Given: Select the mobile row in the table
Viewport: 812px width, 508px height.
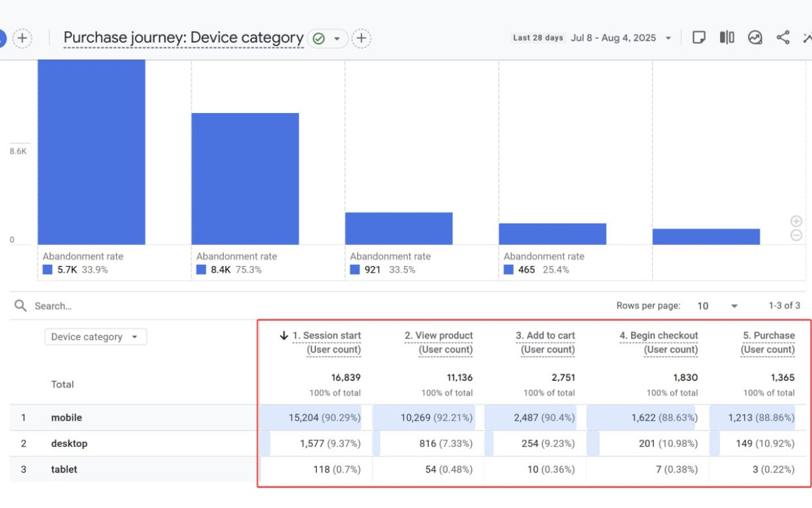Looking at the screenshot, I should (x=67, y=418).
